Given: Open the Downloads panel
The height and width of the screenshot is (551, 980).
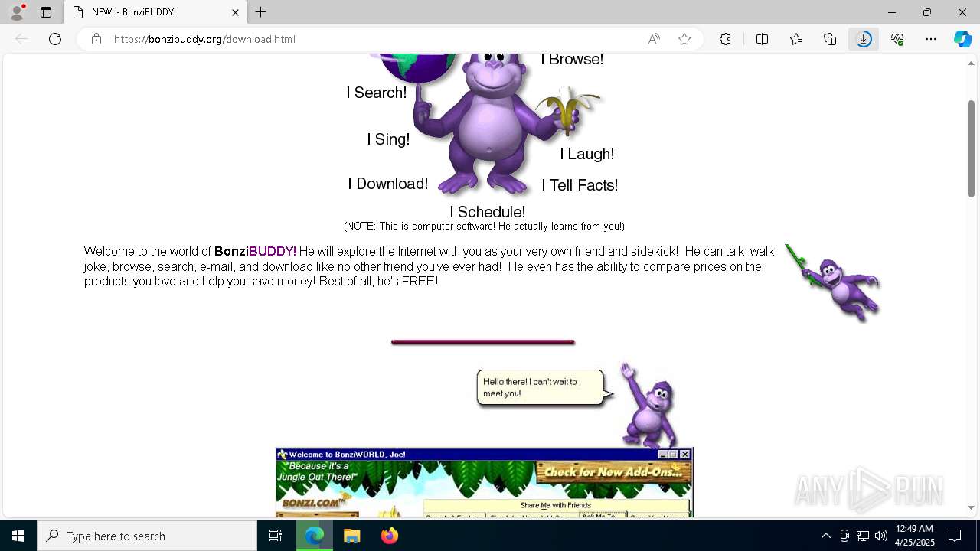Looking at the screenshot, I should click(x=864, y=39).
